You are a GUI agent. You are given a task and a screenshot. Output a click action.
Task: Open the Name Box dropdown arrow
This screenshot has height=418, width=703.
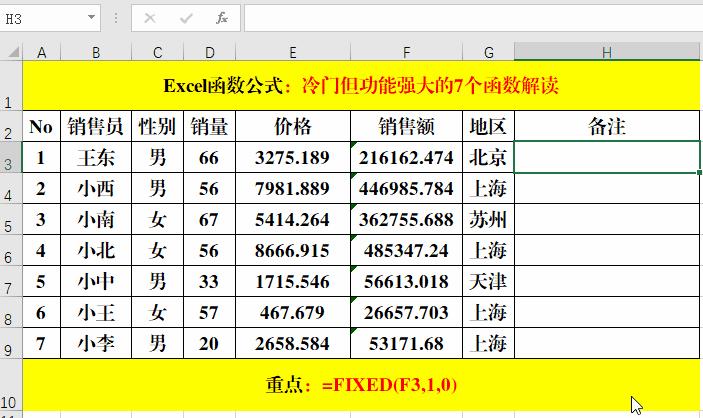click(x=91, y=17)
